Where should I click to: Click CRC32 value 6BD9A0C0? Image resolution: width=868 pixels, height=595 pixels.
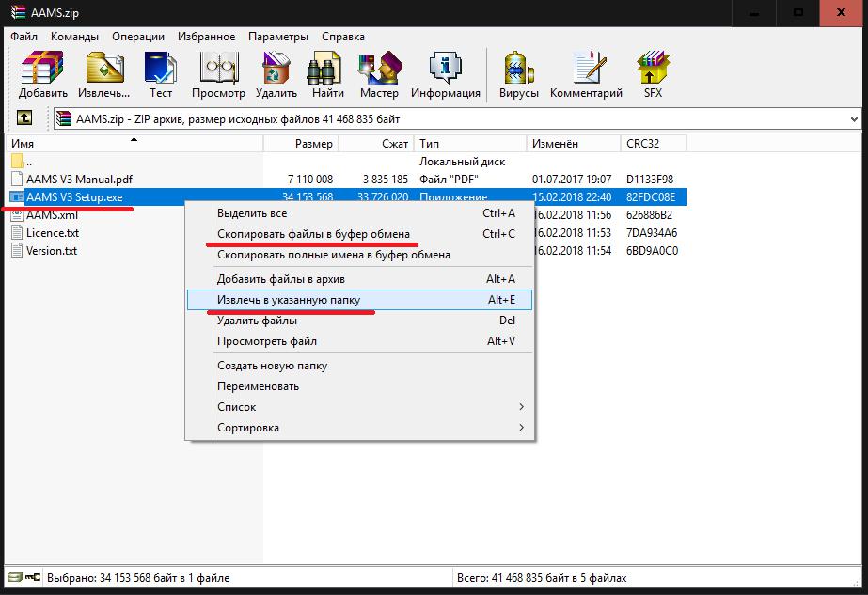[652, 251]
